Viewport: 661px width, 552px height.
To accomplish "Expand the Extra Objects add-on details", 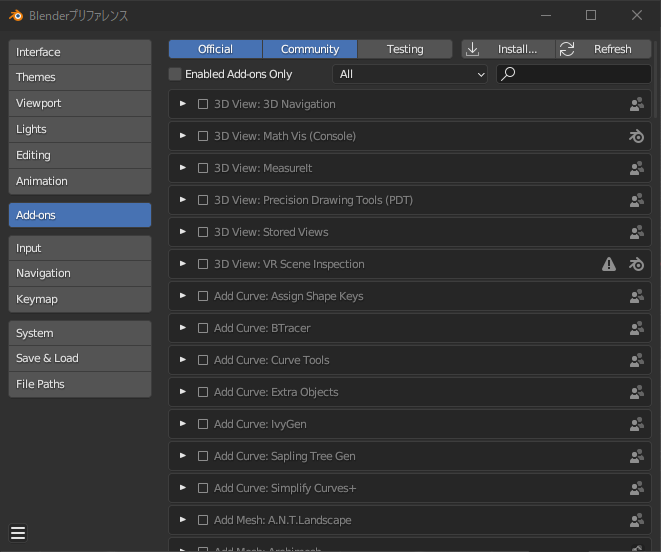I will click(x=183, y=392).
